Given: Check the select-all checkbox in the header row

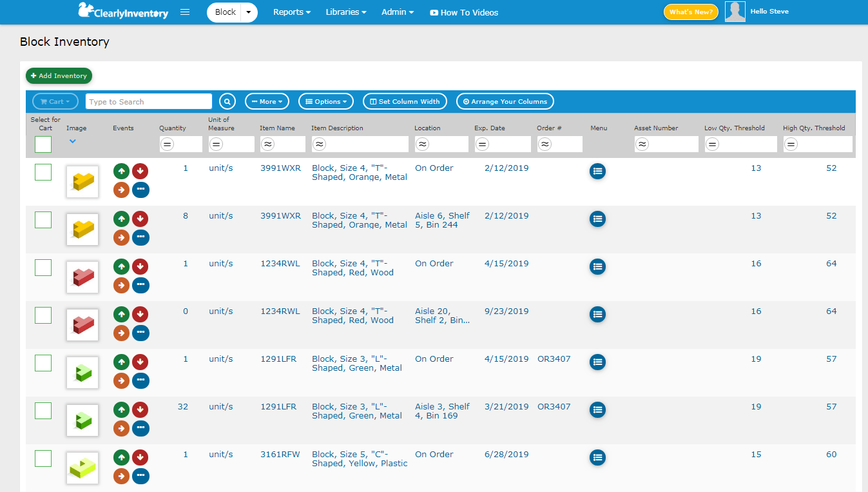Looking at the screenshot, I should point(43,144).
